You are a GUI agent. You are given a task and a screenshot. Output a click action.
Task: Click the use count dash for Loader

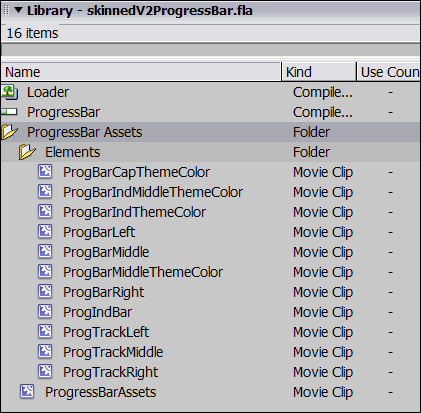(390, 92)
